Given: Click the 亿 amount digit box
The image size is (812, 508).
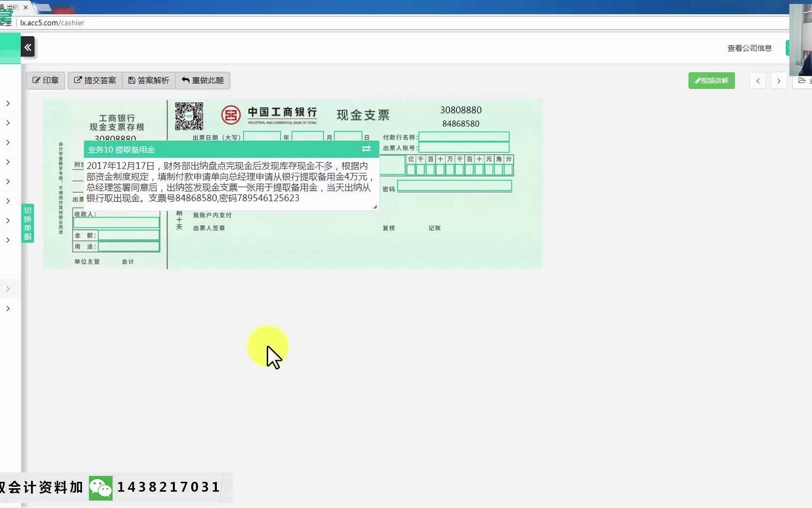Looking at the screenshot, I should pos(411,170).
